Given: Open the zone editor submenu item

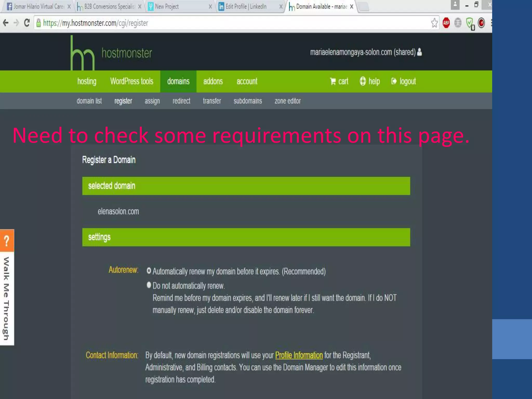Looking at the screenshot, I should (x=288, y=101).
